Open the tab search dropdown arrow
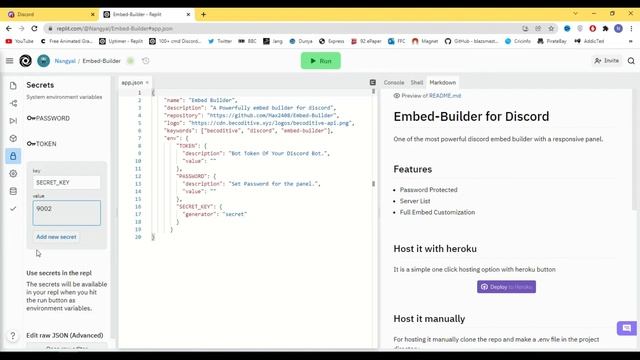The width and height of the screenshot is (640, 360). pyautogui.click(x=576, y=14)
